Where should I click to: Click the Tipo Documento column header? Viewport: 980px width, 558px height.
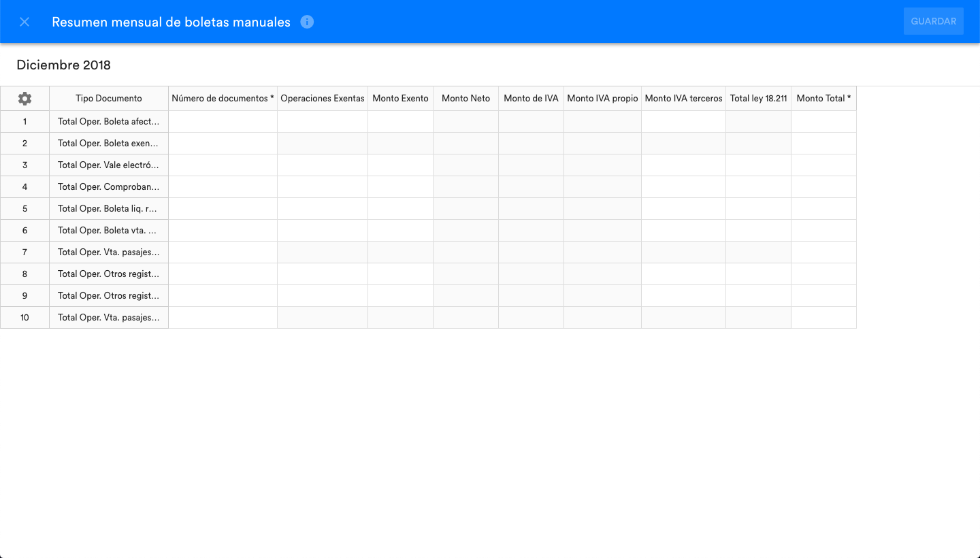(x=109, y=99)
